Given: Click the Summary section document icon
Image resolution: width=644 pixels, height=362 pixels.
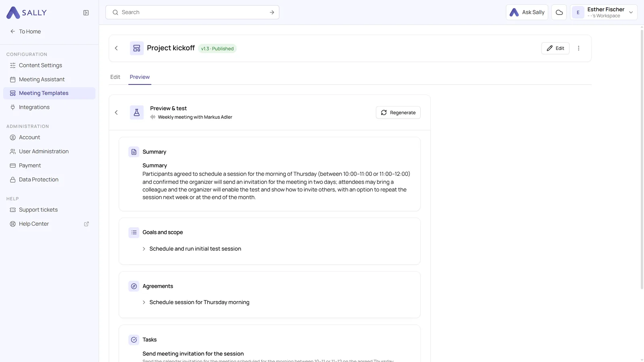Looking at the screenshot, I should click(134, 152).
